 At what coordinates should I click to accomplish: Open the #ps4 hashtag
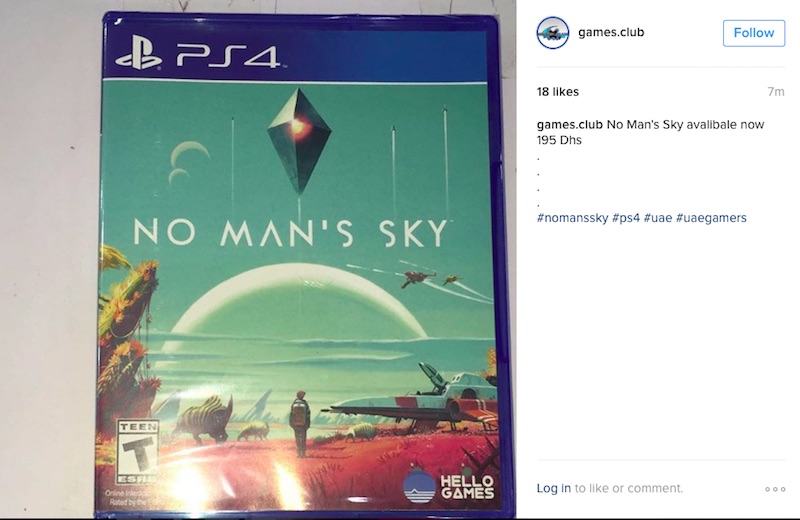click(626, 218)
